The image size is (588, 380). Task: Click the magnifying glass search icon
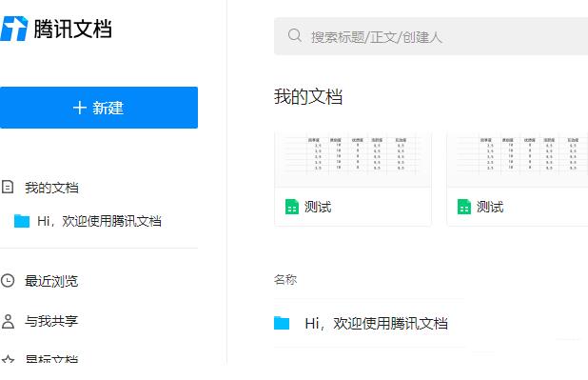click(x=295, y=35)
